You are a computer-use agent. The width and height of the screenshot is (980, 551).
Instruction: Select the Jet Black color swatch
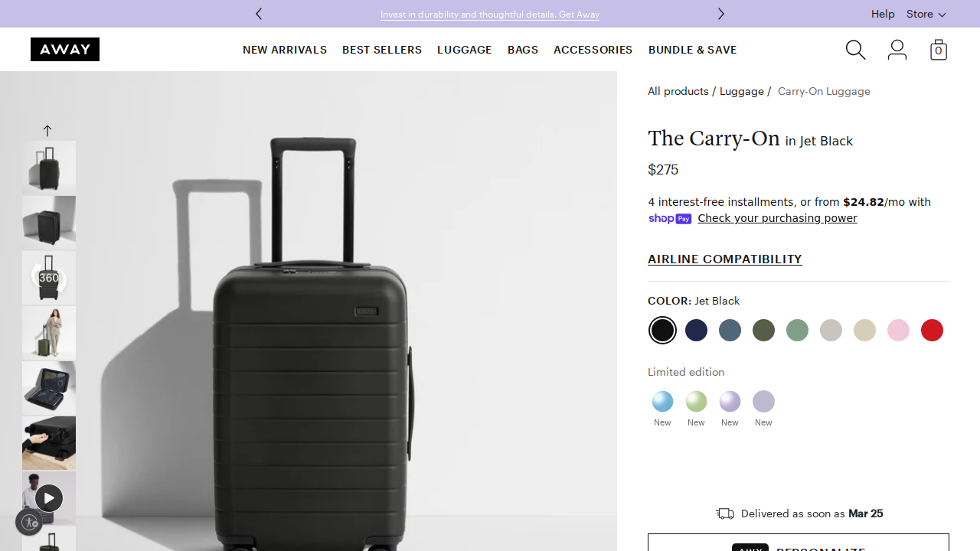(x=662, y=330)
